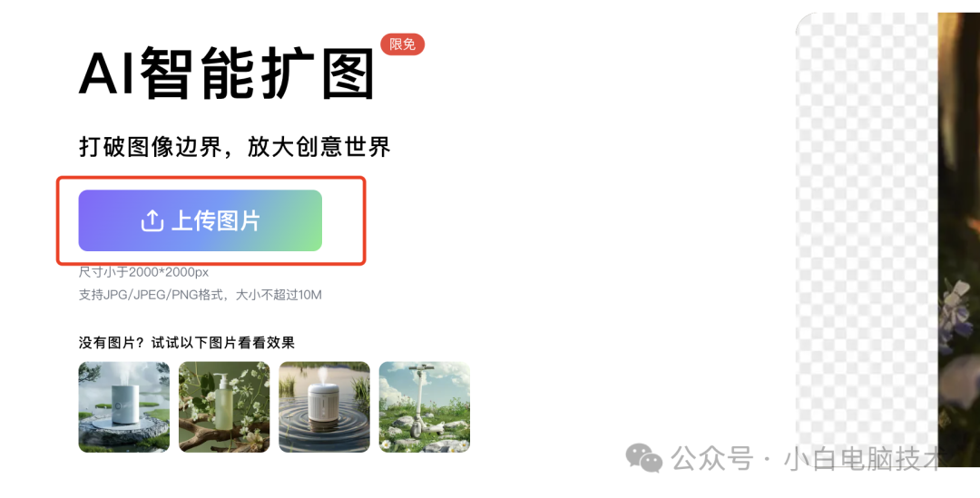Click the 公众号 · 小白电脑技术 watermark text
Image resolution: width=980 pixels, height=498 pixels.
(807, 459)
